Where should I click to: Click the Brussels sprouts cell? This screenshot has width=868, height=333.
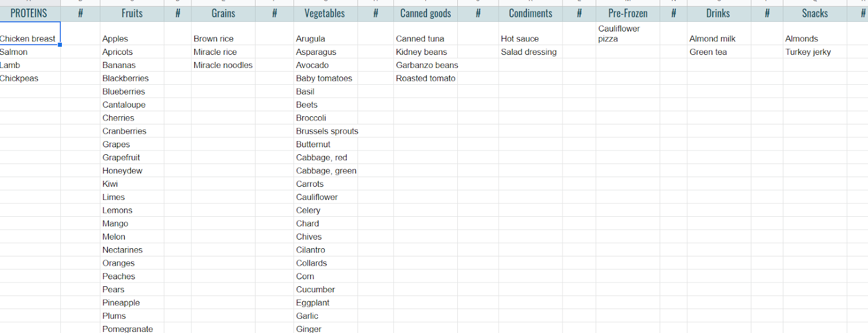(x=325, y=131)
